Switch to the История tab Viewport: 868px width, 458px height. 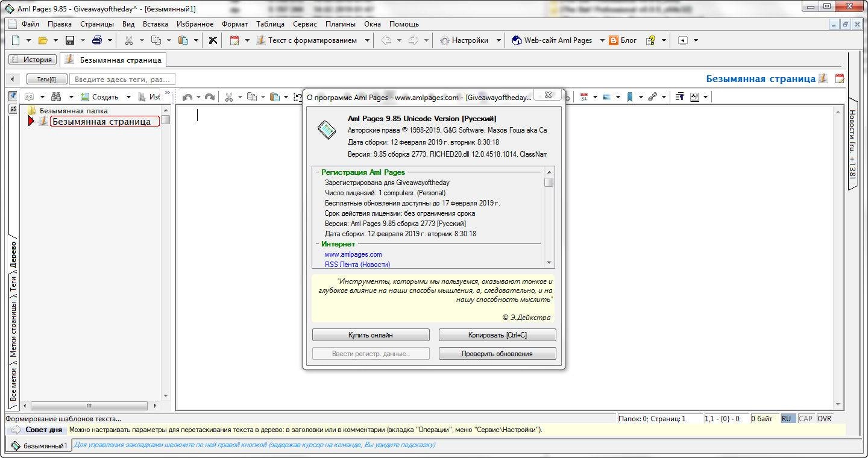33,60
